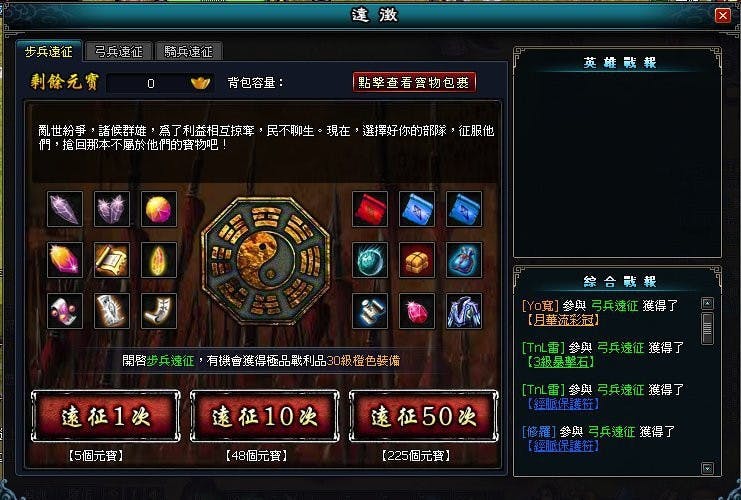The image size is (741, 500).
Task: Select the single purple crystal shard icon
Action: [x=65, y=209]
